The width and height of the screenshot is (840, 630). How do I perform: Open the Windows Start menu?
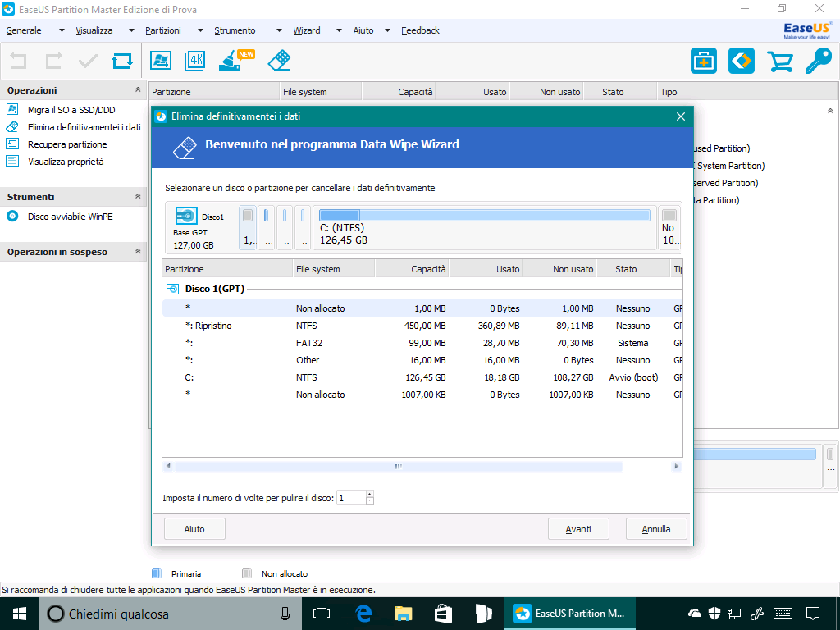tap(20, 614)
